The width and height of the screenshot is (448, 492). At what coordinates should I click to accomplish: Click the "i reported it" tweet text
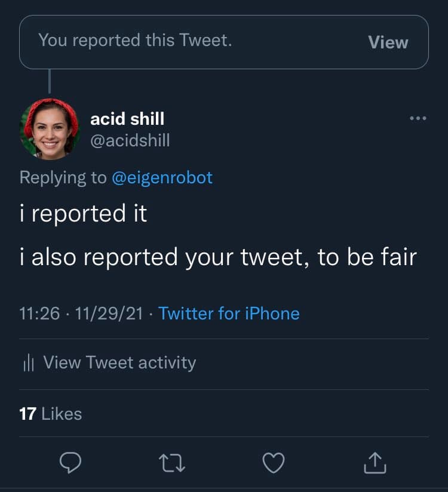point(83,214)
